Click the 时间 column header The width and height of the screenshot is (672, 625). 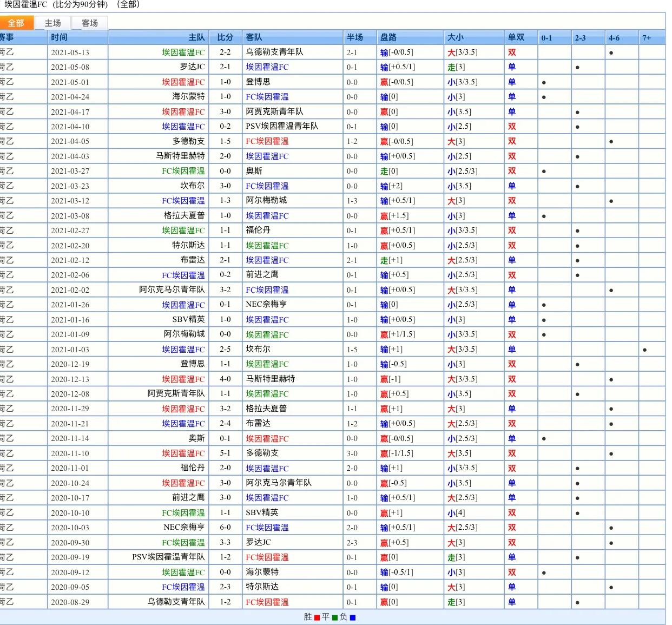[60, 37]
